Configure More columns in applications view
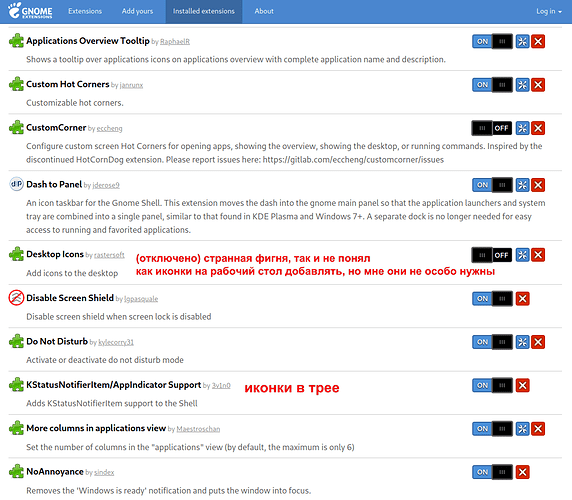Image resolution: width=572 pixels, height=500 pixels. (522, 429)
